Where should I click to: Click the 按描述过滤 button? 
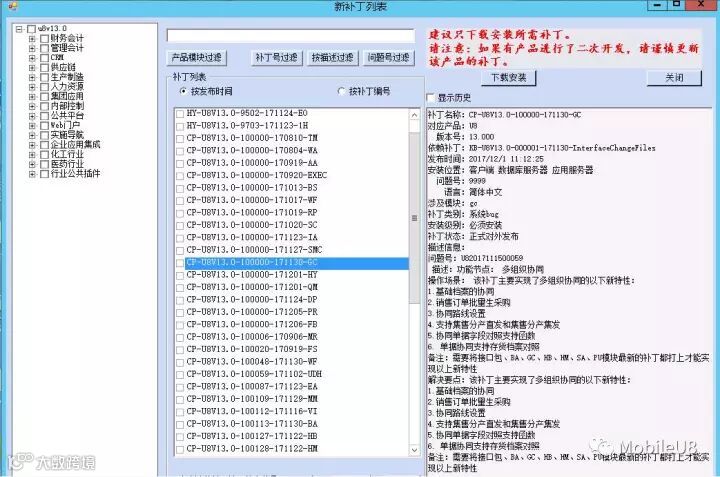[332, 57]
